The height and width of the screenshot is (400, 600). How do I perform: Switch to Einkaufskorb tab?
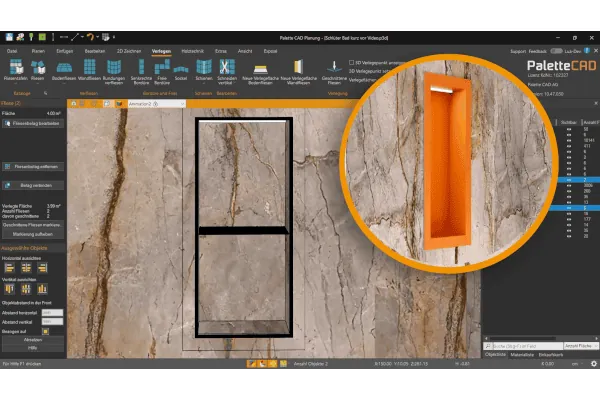tap(551, 355)
